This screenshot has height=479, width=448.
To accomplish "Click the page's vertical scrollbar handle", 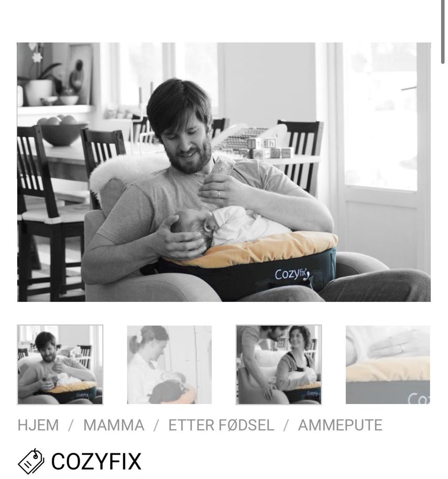I will 442,30.
